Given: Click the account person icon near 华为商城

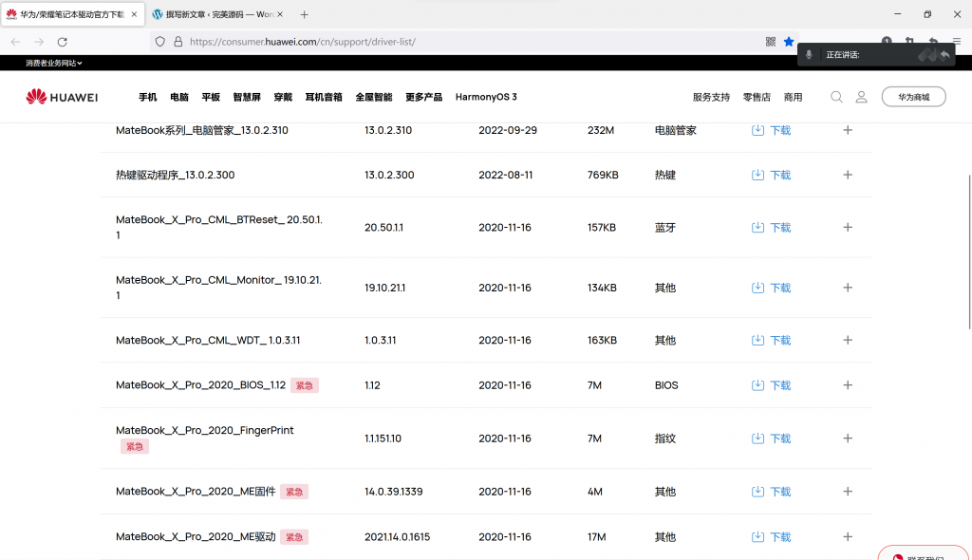Looking at the screenshot, I should (861, 96).
